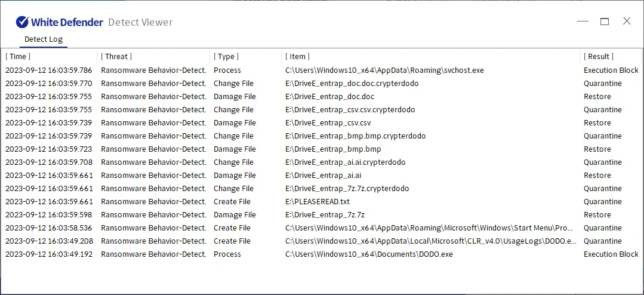Select the svchost.exe Execution Block row
This screenshot has width=644, height=295.
point(384,70)
